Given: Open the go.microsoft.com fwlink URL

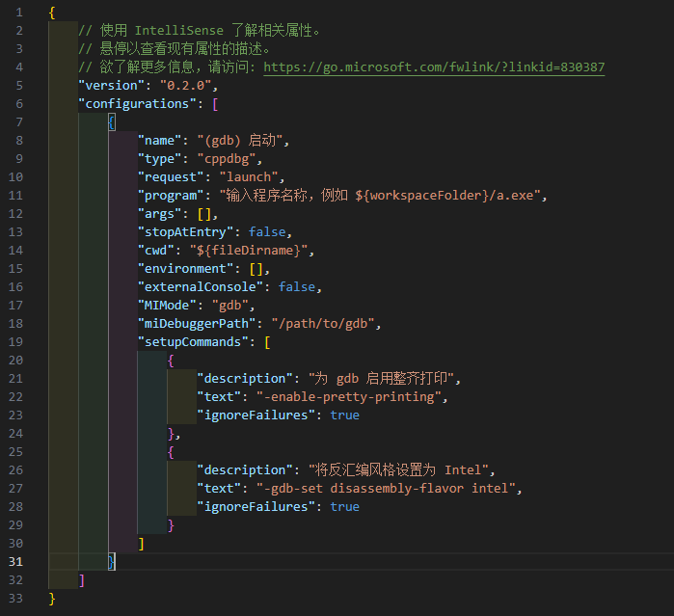Looking at the screenshot, I should click(434, 67).
